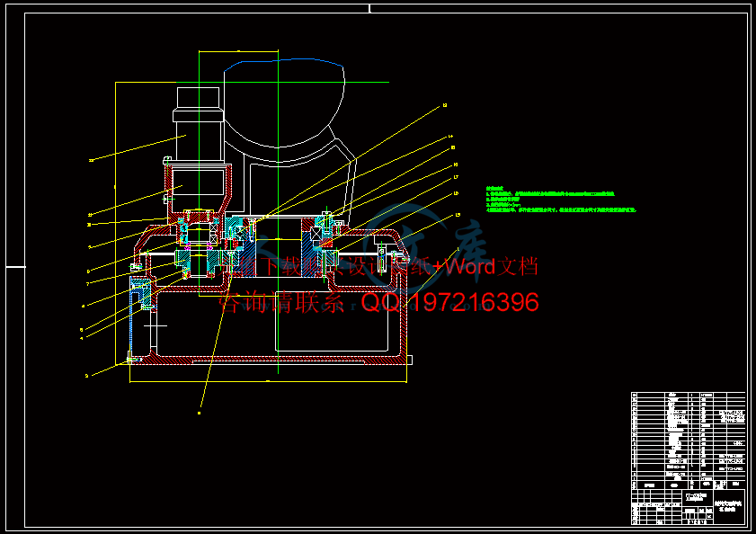The width and height of the screenshot is (756, 534).
Task: Select the blue curved outline atop the machine
Action: point(283,65)
